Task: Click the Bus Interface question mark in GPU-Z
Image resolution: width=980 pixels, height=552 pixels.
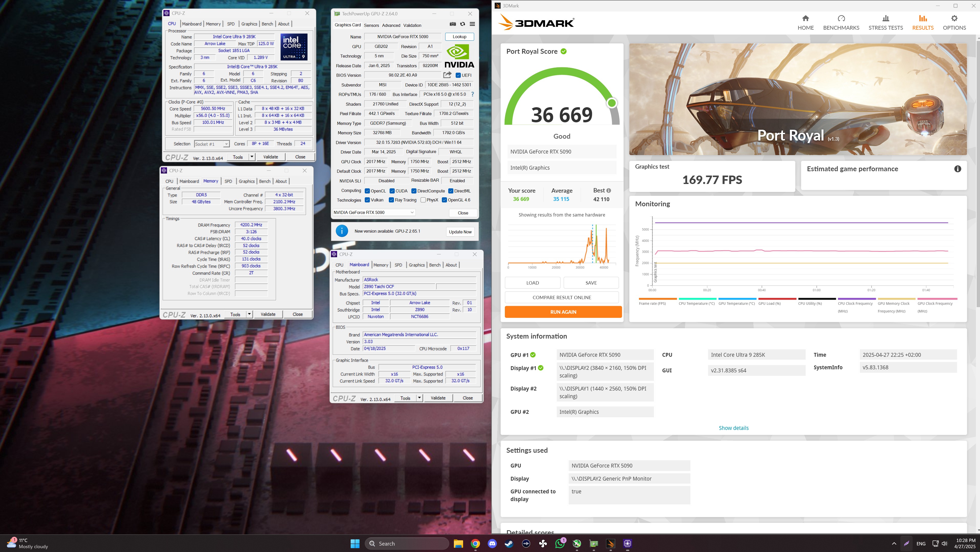Action: [473, 94]
